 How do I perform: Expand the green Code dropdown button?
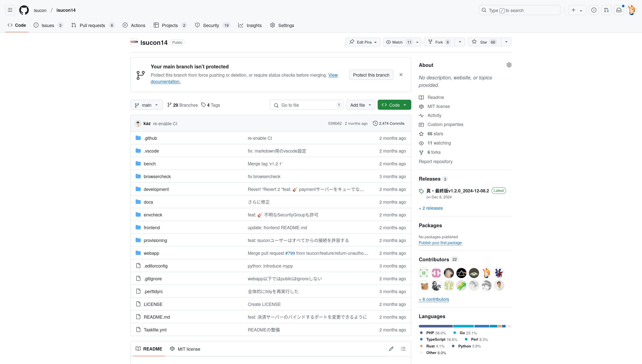(394, 105)
